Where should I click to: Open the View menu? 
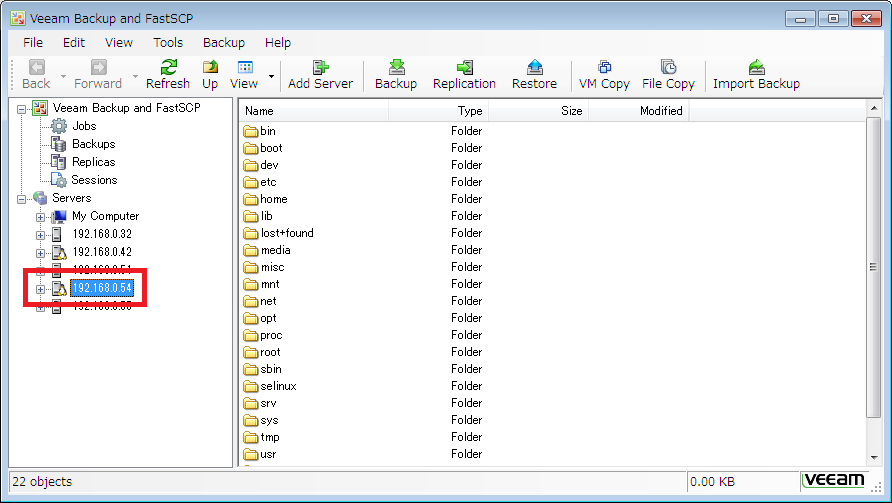(x=119, y=43)
